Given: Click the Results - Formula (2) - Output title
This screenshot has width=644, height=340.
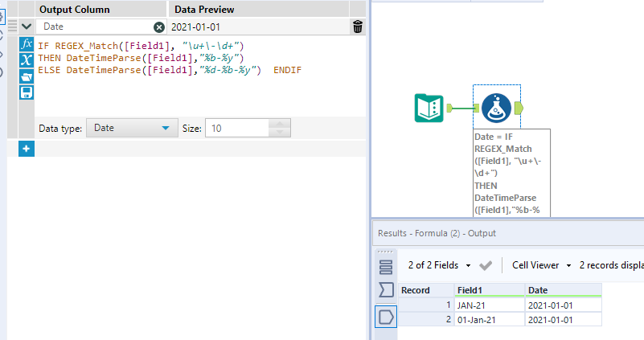Looking at the screenshot, I should click(x=437, y=233).
